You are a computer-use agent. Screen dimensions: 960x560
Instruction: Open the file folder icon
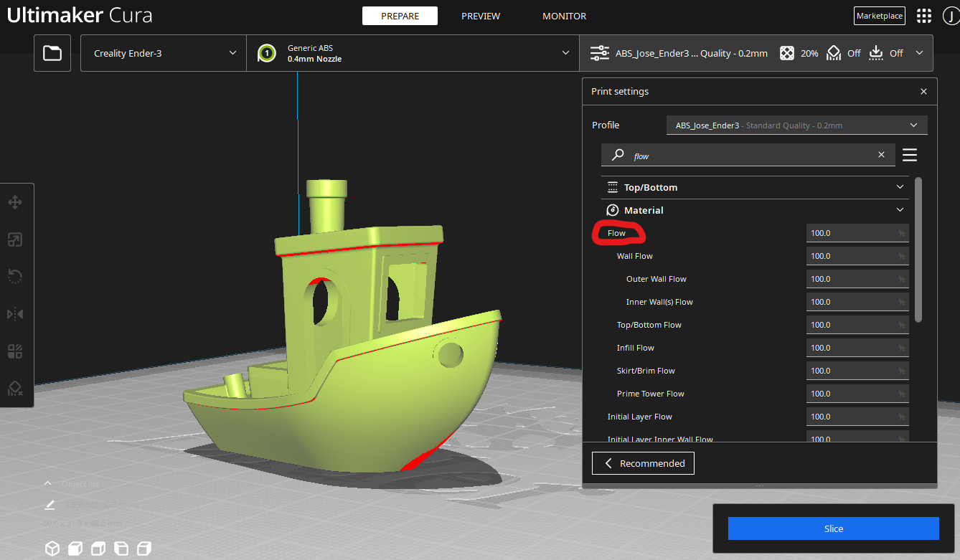tap(52, 53)
